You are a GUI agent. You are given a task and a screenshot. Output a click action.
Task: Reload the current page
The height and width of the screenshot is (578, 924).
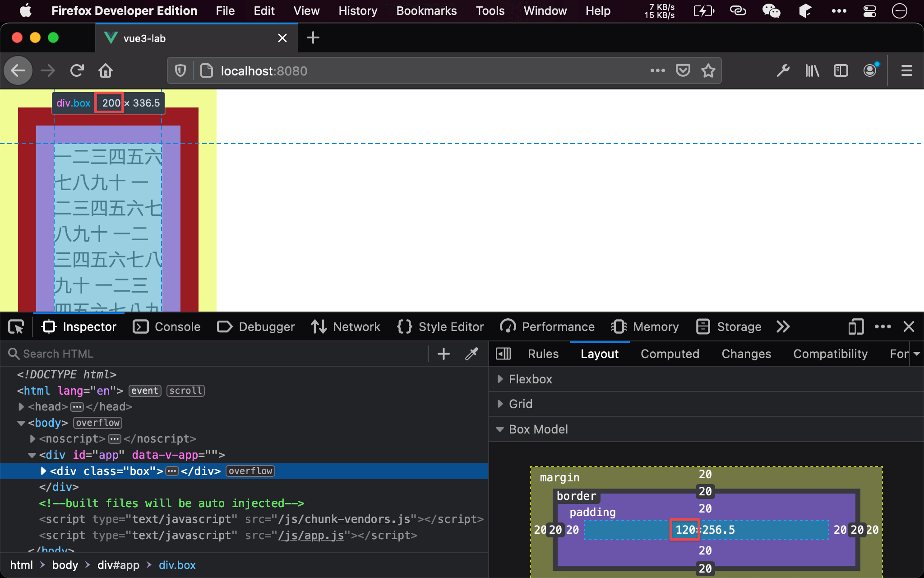77,71
